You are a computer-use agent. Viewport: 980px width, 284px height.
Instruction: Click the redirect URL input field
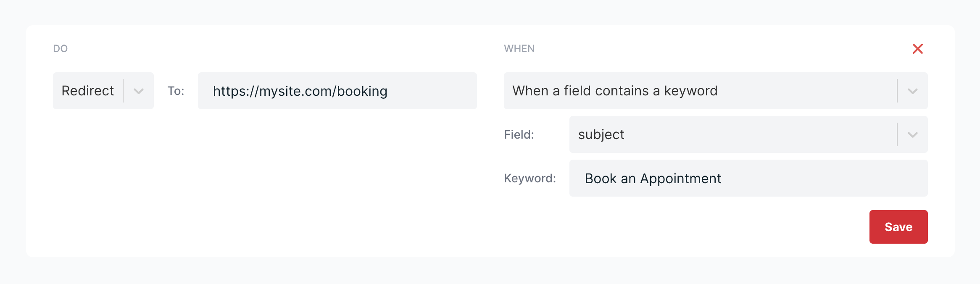[337, 91]
